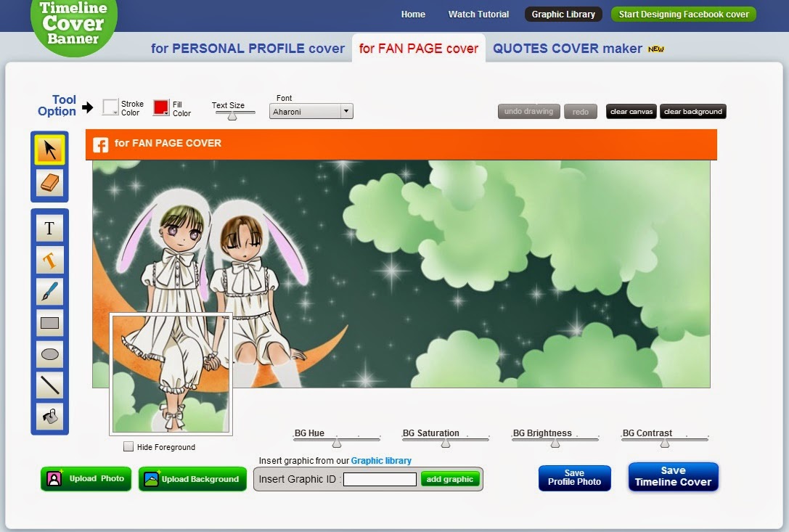Click the undo drawing button

(529, 111)
